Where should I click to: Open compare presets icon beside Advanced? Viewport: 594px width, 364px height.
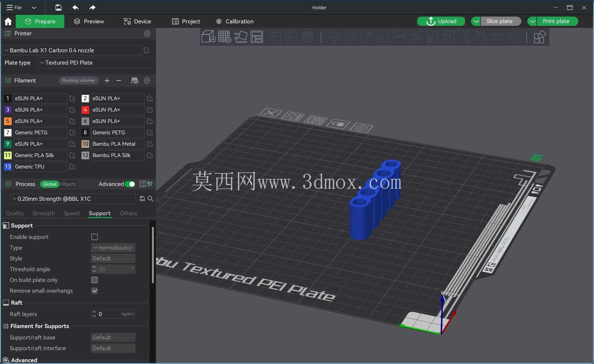(150, 184)
